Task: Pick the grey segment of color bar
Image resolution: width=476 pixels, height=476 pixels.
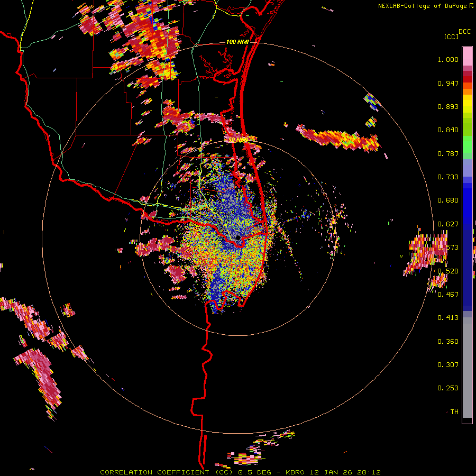Action: (467, 368)
